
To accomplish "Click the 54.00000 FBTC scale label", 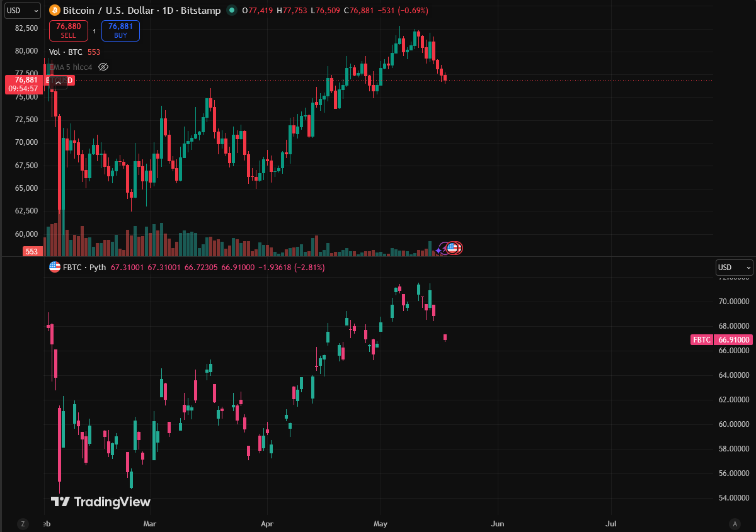I will [x=734, y=498].
